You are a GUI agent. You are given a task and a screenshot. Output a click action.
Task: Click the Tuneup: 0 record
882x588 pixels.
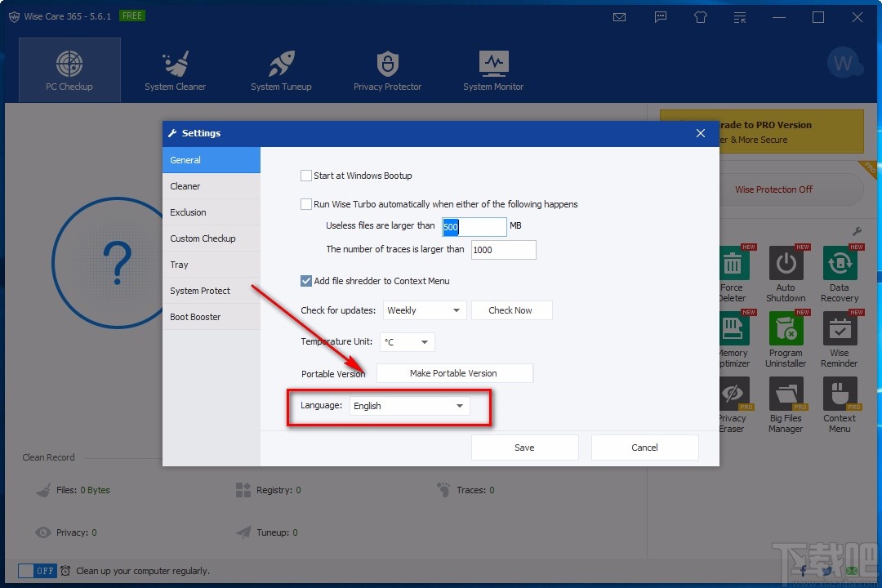coord(266,532)
